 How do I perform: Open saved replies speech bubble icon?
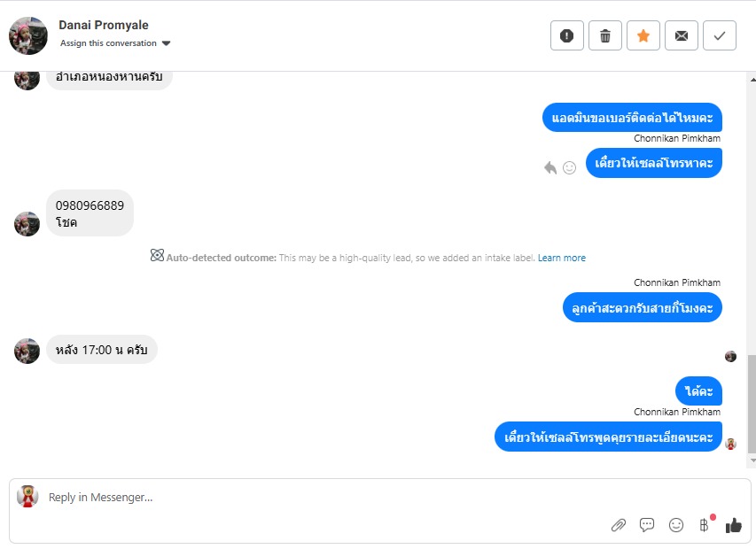[647, 525]
